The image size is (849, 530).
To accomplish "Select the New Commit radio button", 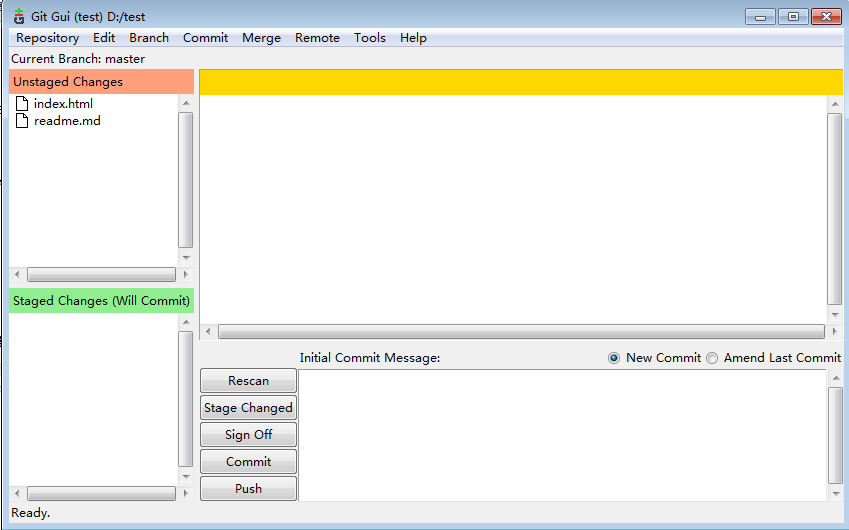I will tap(613, 358).
